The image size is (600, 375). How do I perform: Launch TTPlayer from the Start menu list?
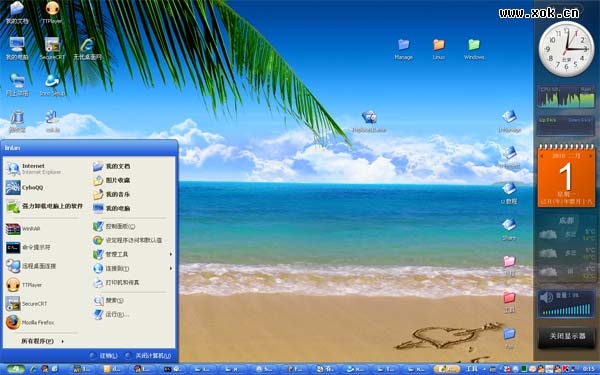[x=24, y=285]
